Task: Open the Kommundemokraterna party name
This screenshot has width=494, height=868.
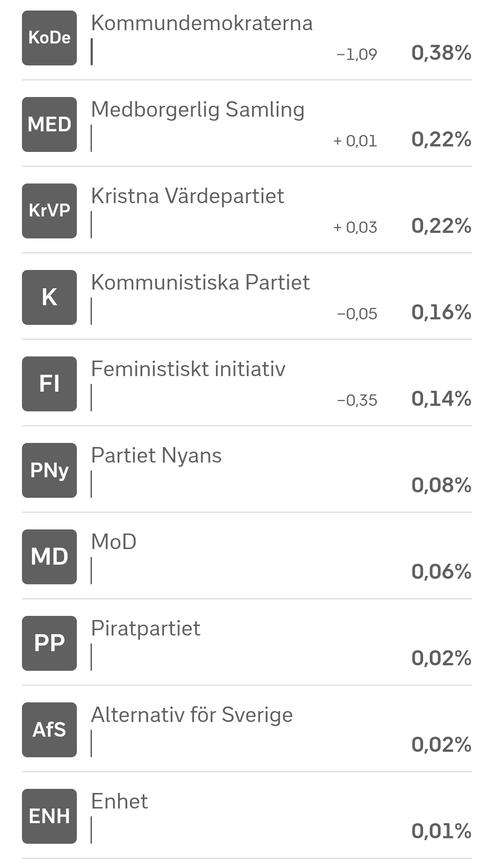Action: tap(202, 23)
